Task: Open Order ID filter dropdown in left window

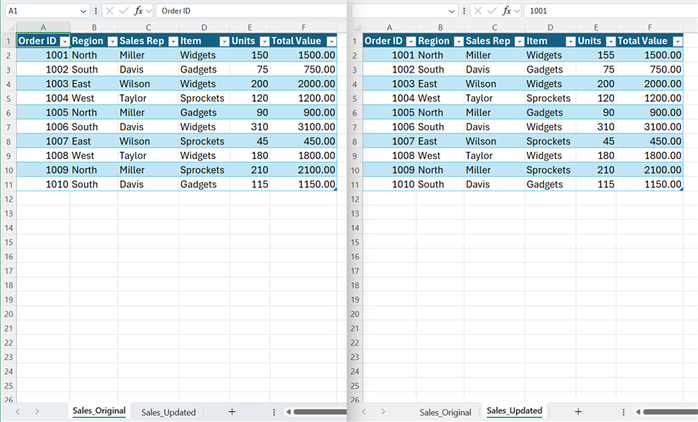Action: [x=65, y=41]
